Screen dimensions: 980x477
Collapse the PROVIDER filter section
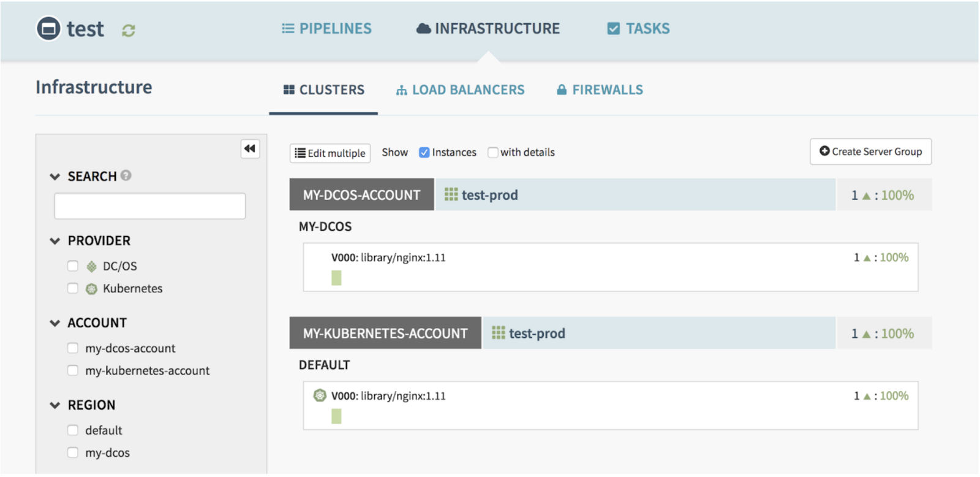coord(55,241)
